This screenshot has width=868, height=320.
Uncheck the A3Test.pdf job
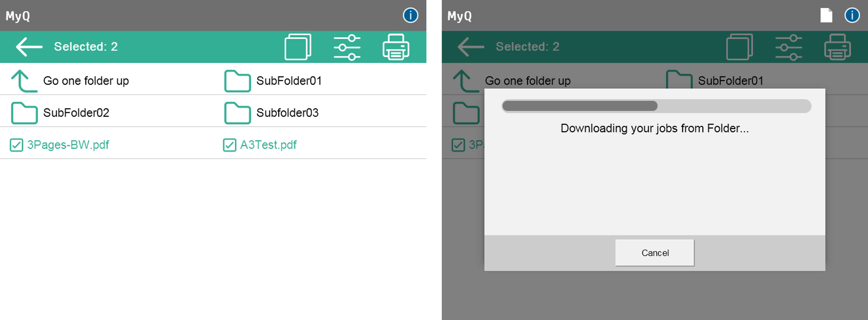pos(229,145)
